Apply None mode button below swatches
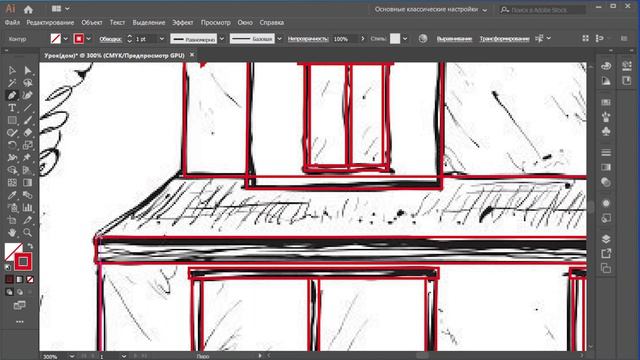The image size is (640, 360). click(30, 280)
